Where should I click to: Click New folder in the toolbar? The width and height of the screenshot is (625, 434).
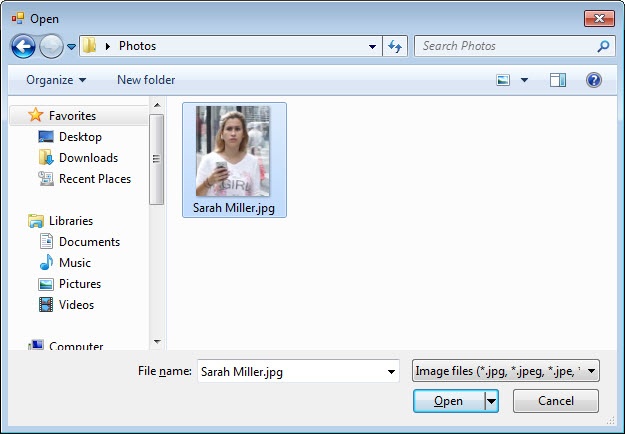click(146, 80)
